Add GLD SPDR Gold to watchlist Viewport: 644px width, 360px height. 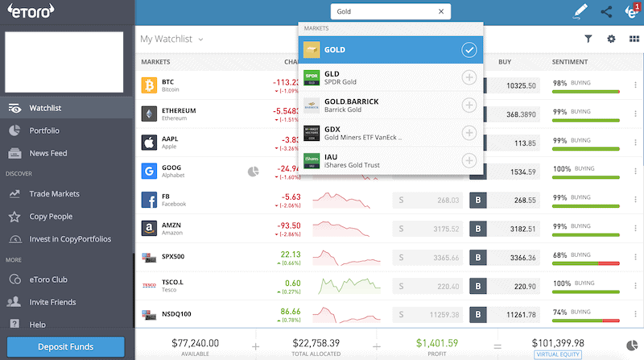point(469,77)
